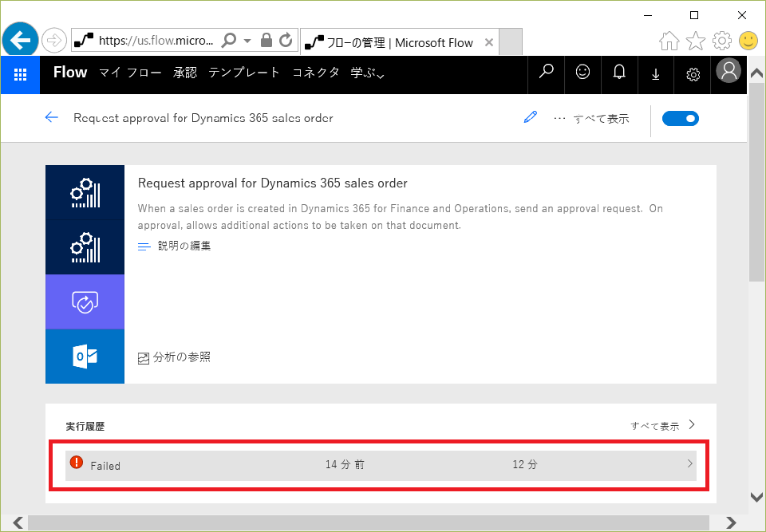Image resolution: width=766 pixels, height=532 pixels.
Task: Open 承認 menu item
Action: pos(184,73)
